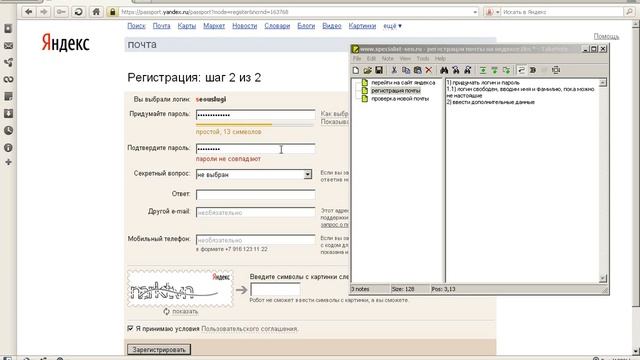Open the links (infinity) sidebar icon
The width and height of the screenshot is (640, 360).
[x=8, y=79]
